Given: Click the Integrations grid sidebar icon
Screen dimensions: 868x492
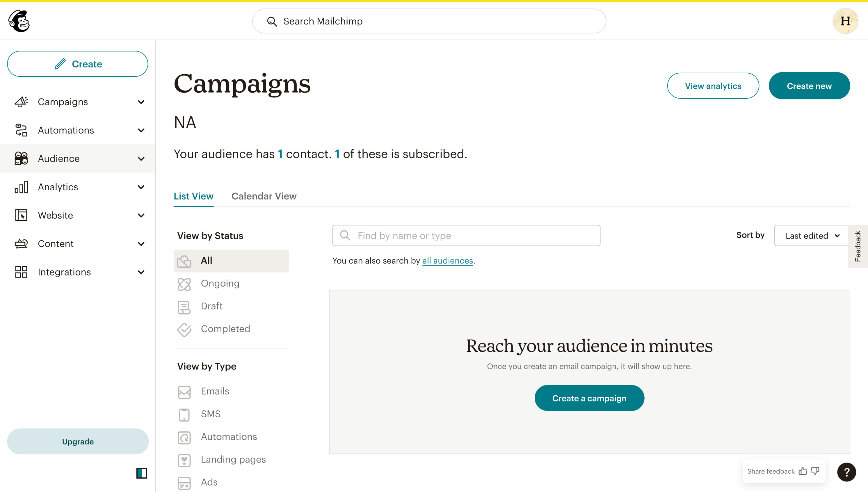Looking at the screenshot, I should click(x=21, y=272).
